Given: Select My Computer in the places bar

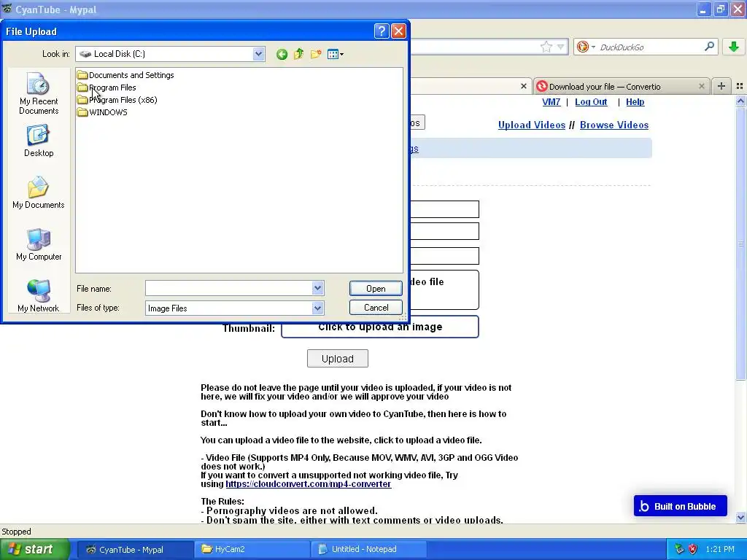Looking at the screenshot, I should 39,244.
